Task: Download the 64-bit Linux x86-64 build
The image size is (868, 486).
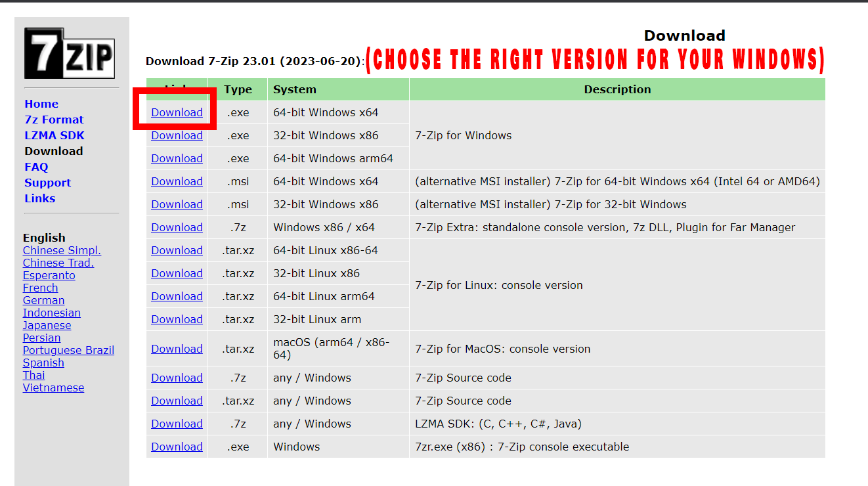Action: coord(177,250)
